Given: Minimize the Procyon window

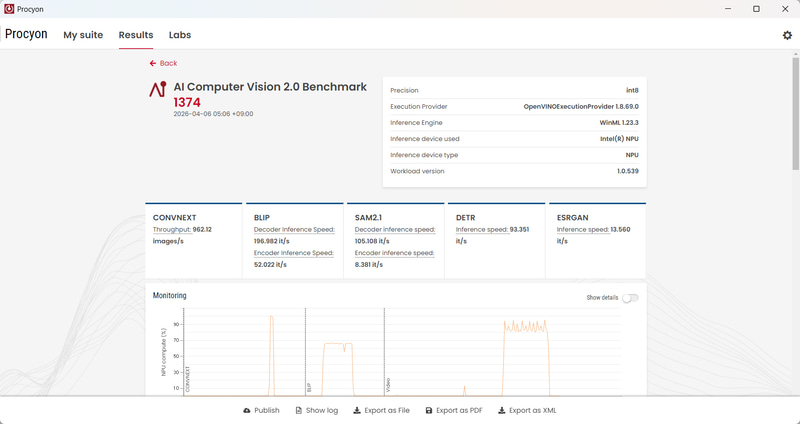Looking at the screenshot, I should pyautogui.click(x=728, y=9).
